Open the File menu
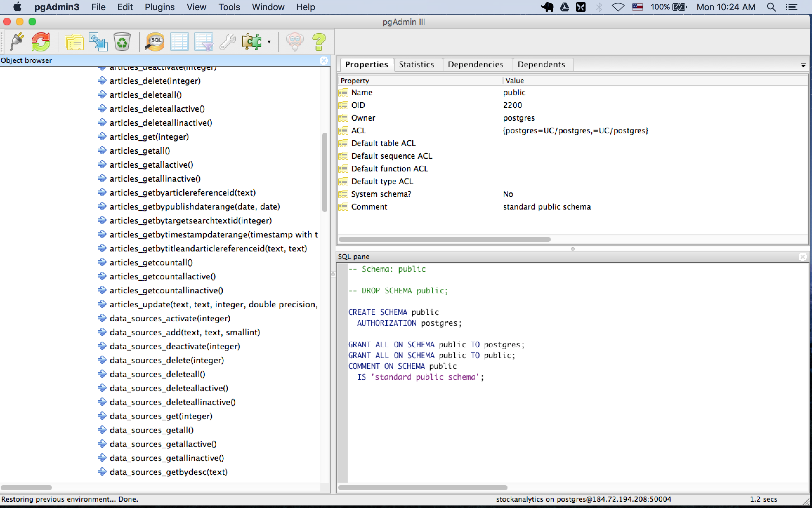Image resolution: width=812 pixels, height=508 pixels. [x=98, y=7]
